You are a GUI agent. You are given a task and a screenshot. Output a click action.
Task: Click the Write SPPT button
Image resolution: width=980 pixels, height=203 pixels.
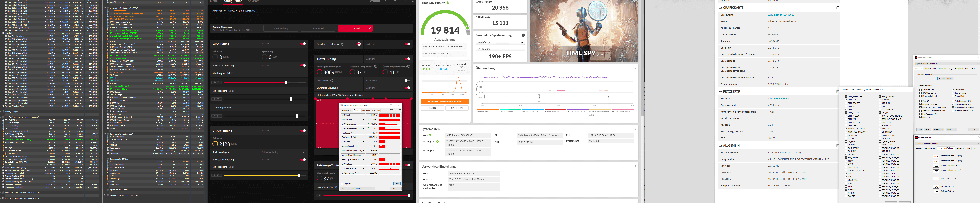tap(952, 130)
